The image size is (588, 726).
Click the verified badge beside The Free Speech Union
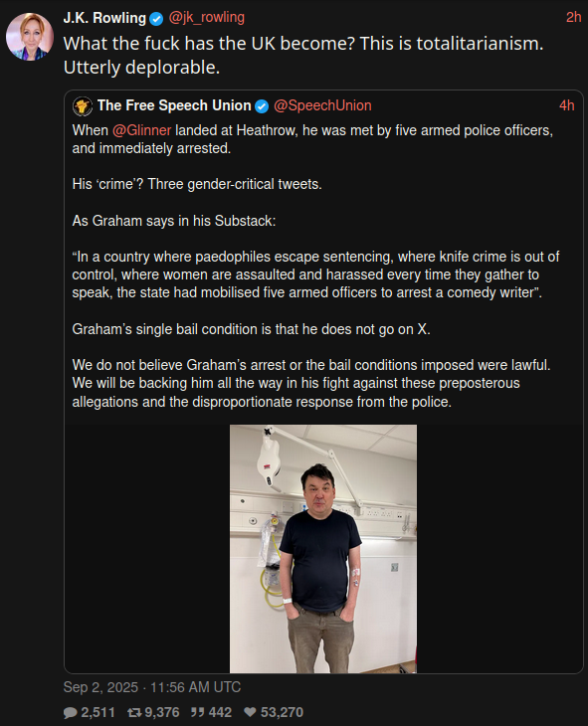262,106
